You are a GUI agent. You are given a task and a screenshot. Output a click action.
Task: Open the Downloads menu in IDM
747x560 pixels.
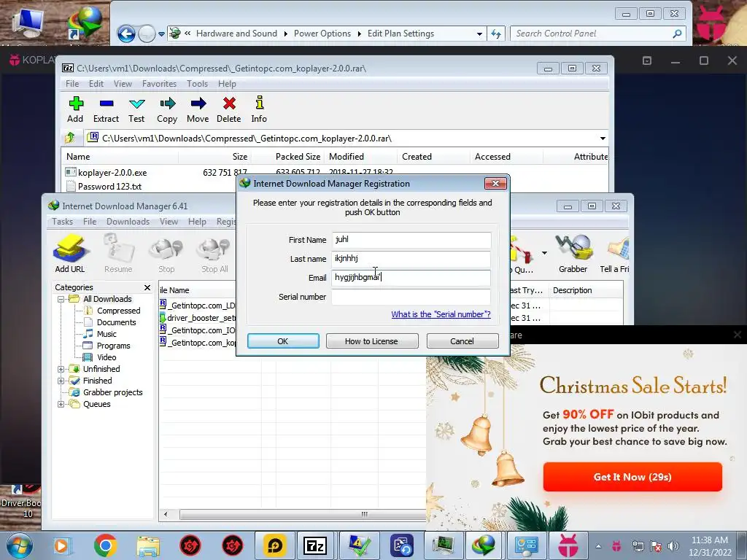point(128,222)
